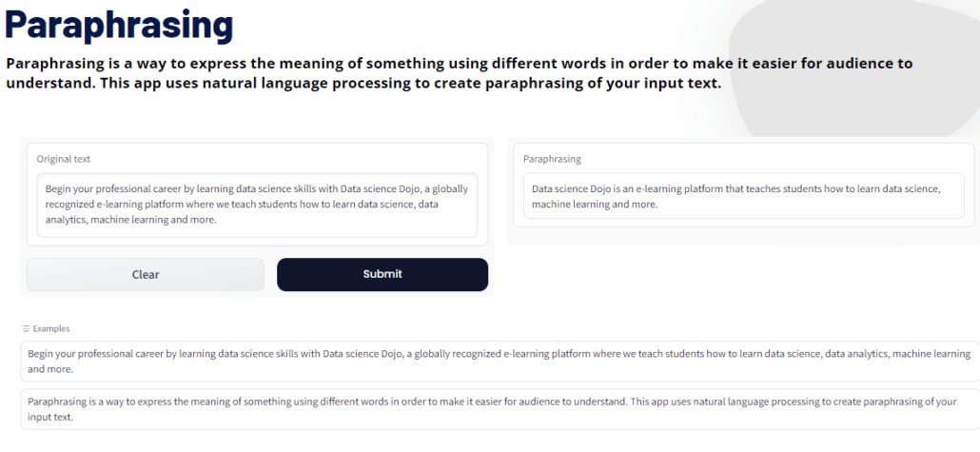Screen dimensions: 980x452
Task: Click the Examples list icon
Action: click(x=26, y=328)
